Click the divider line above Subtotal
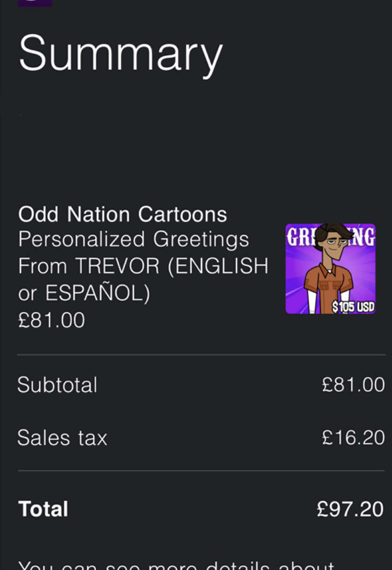 pyautogui.click(x=201, y=354)
